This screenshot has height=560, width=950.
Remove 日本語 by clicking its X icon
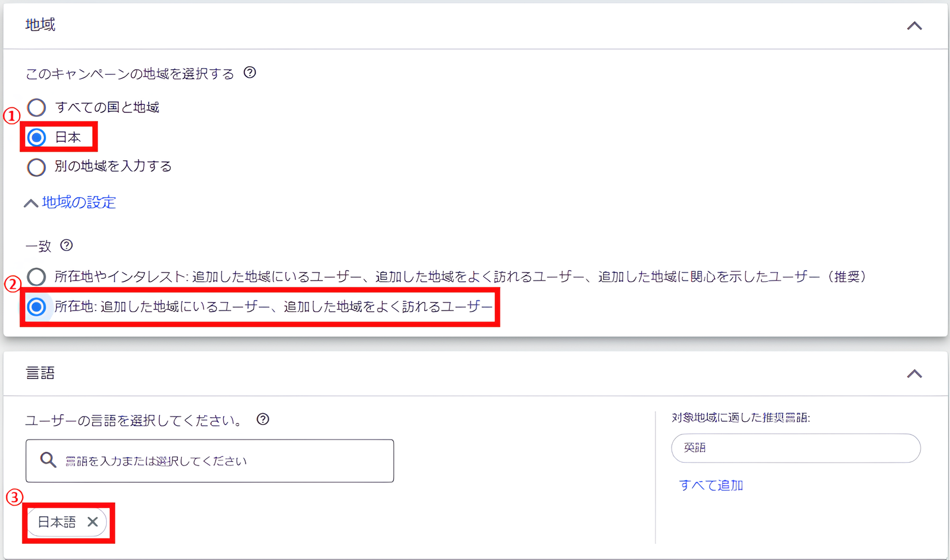point(93,522)
